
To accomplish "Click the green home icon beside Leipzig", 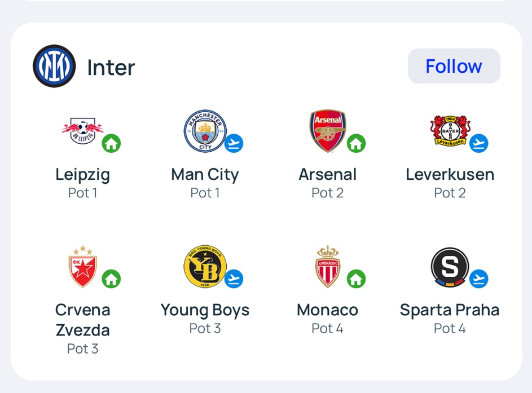I will [111, 143].
